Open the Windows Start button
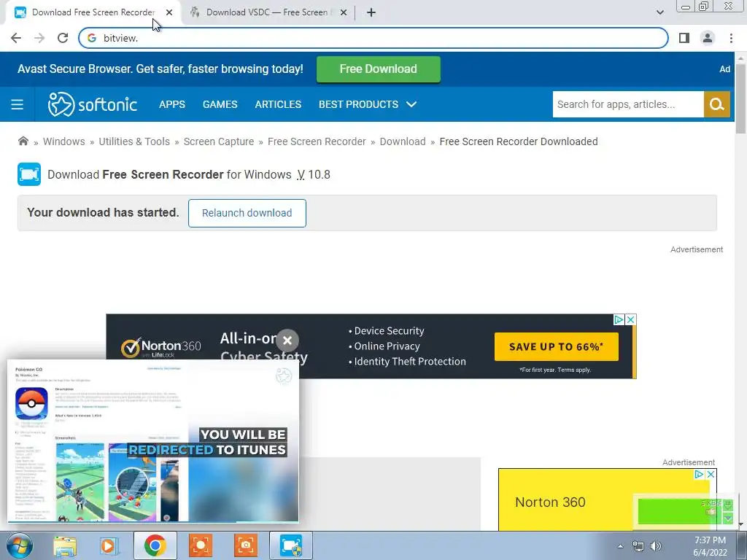This screenshot has width=747, height=560. 20,545
